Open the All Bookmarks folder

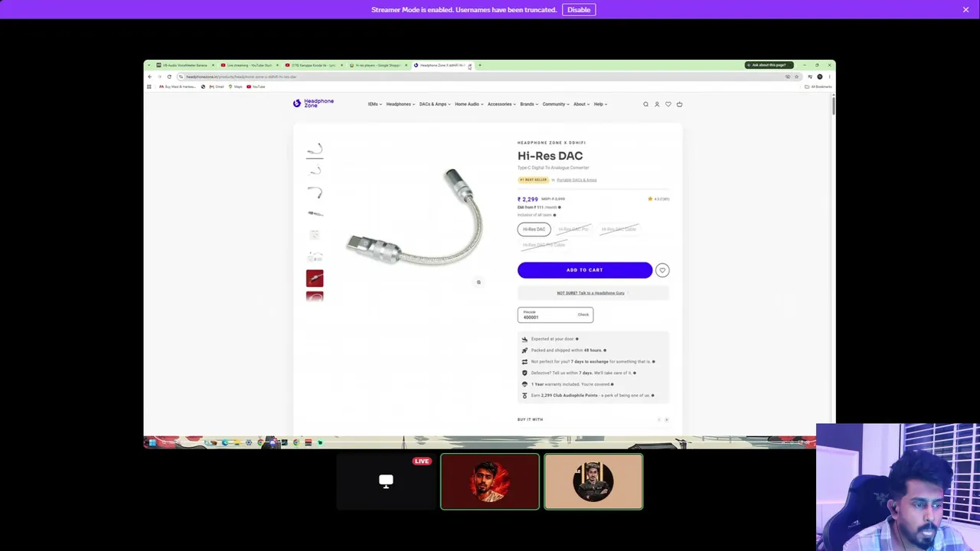click(818, 86)
